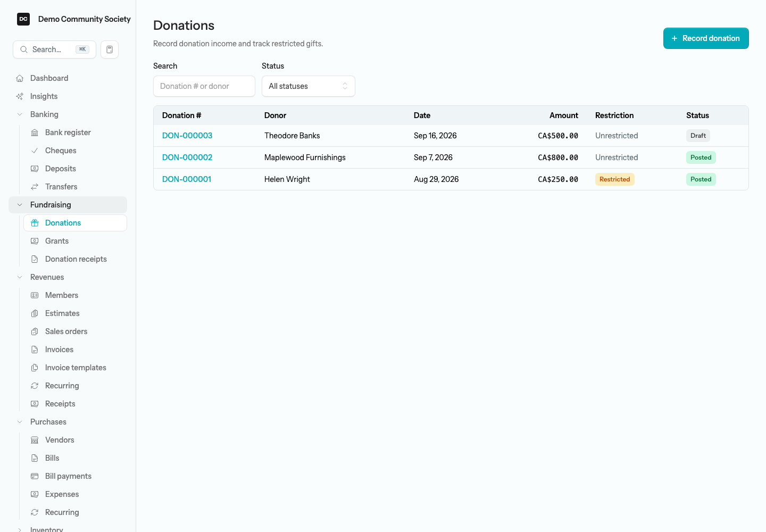Click the Transfers arrows icon
766x532 pixels.
click(x=35, y=187)
